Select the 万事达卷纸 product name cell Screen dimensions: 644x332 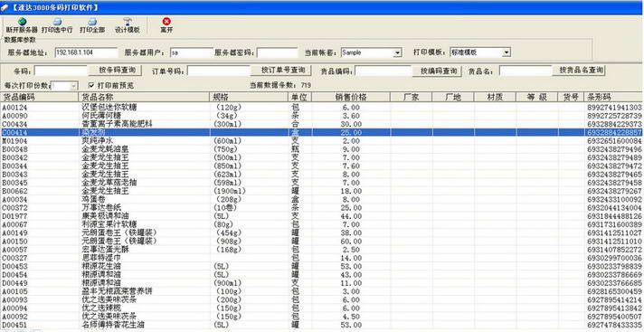[x=101, y=208]
